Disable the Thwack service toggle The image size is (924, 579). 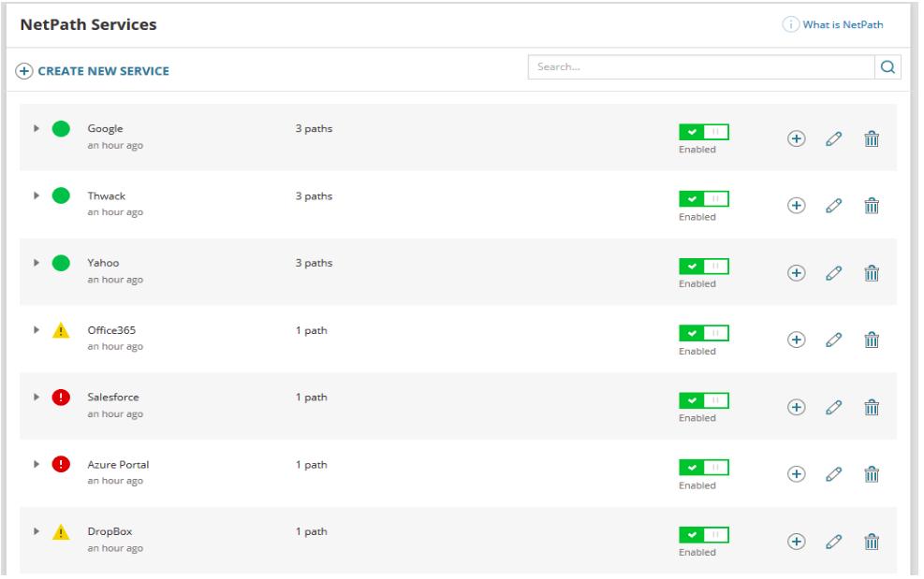pyautogui.click(x=704, y=199)
